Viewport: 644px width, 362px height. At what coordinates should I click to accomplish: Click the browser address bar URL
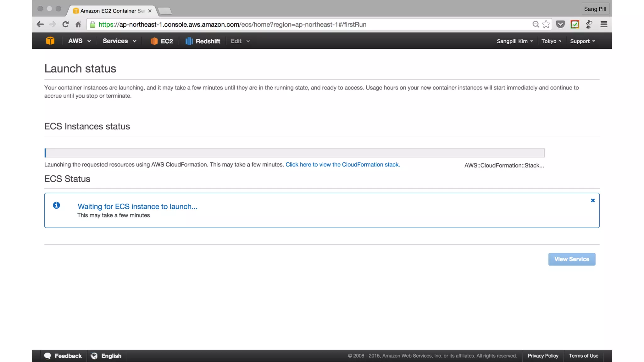click(232, 25)
